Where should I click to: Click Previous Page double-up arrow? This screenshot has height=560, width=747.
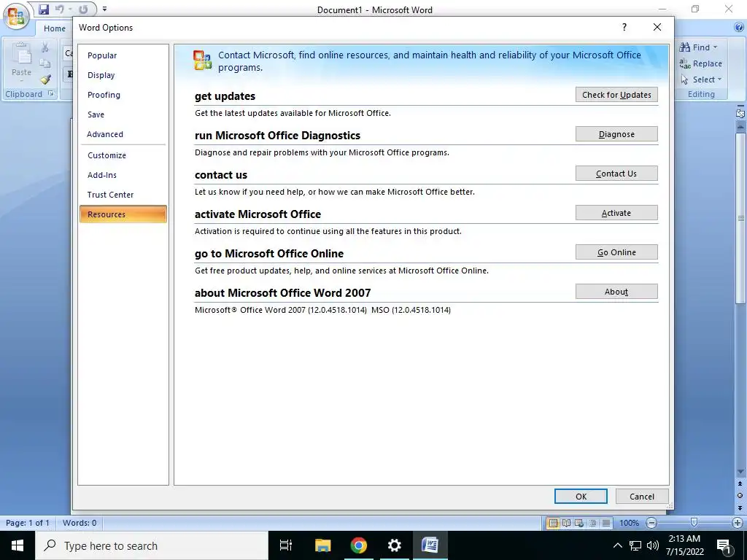pyautogui.click(x=740, y=483)
